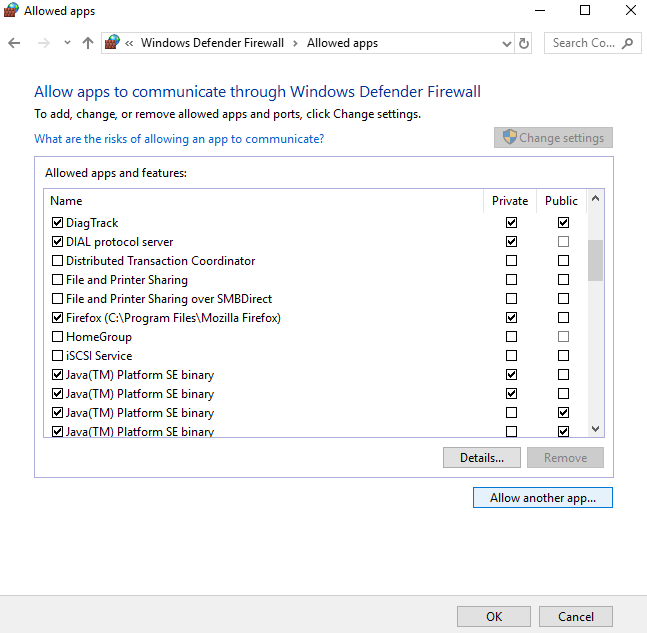Click the Remove button
647x633 pixels.
(x=565, y=458)
